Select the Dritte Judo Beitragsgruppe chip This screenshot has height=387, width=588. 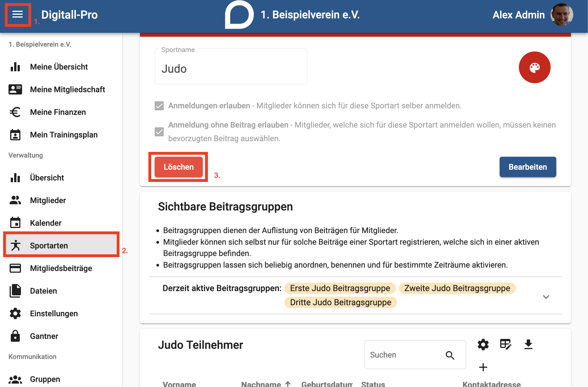point(340,302)
